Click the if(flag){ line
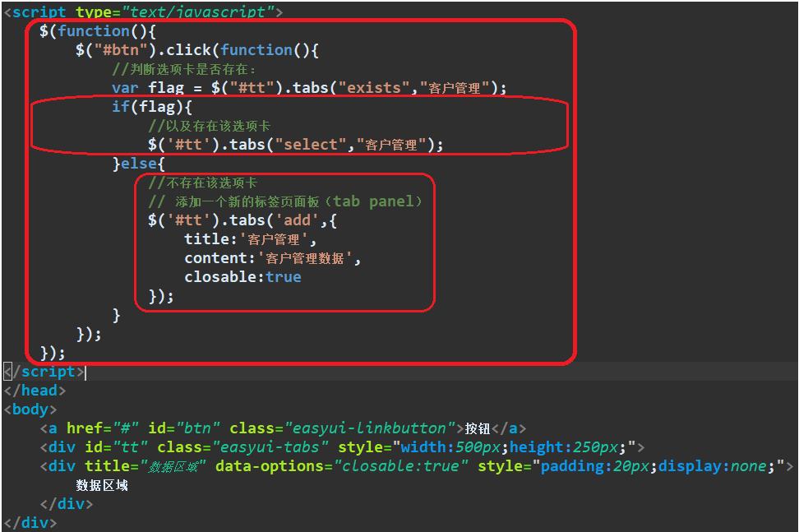799x532 pixels. point(152,107)
